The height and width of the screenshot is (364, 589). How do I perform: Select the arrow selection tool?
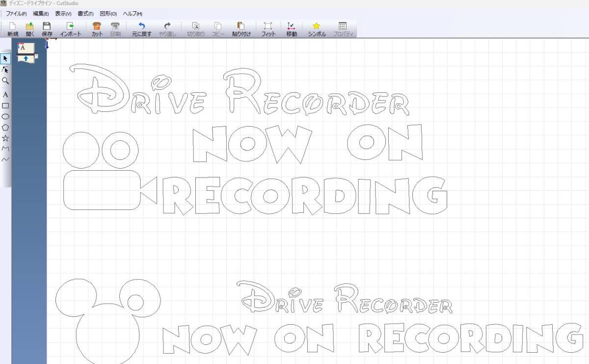(x=5, y=59)
